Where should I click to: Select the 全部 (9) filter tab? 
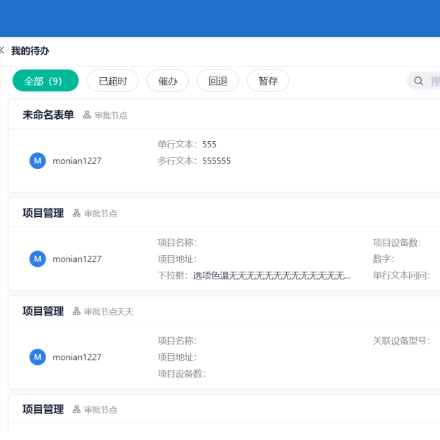click(x=45, y=81)
